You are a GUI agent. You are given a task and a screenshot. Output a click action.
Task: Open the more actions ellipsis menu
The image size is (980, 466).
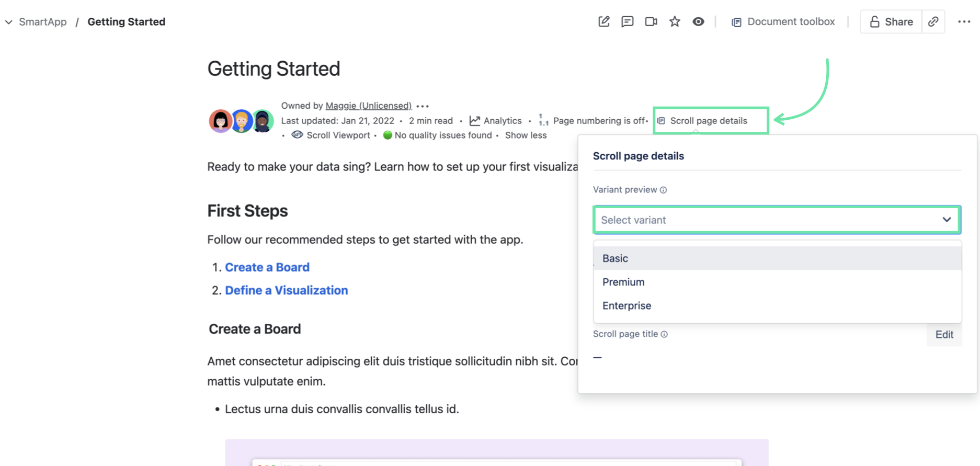[x=964, y=21]
